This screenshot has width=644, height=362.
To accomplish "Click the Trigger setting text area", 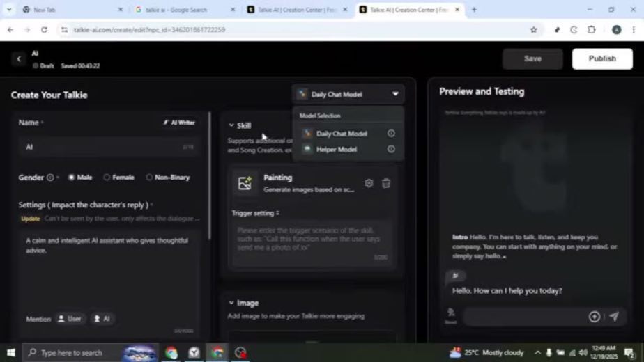I will point(312,244).
